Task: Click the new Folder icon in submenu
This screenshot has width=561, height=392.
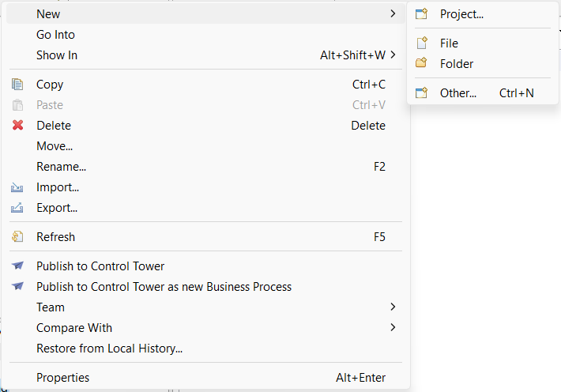Action: 421,63
